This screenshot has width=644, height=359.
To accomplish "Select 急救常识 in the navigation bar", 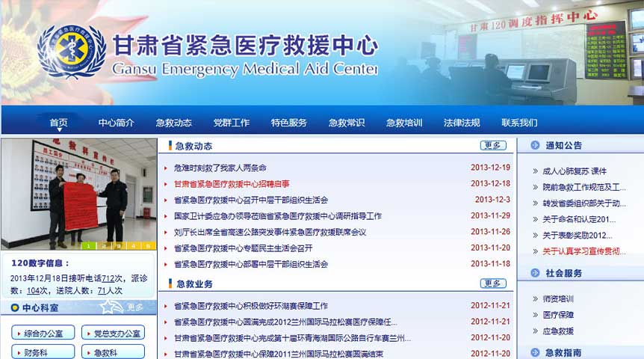I will (x=346, y=123).
